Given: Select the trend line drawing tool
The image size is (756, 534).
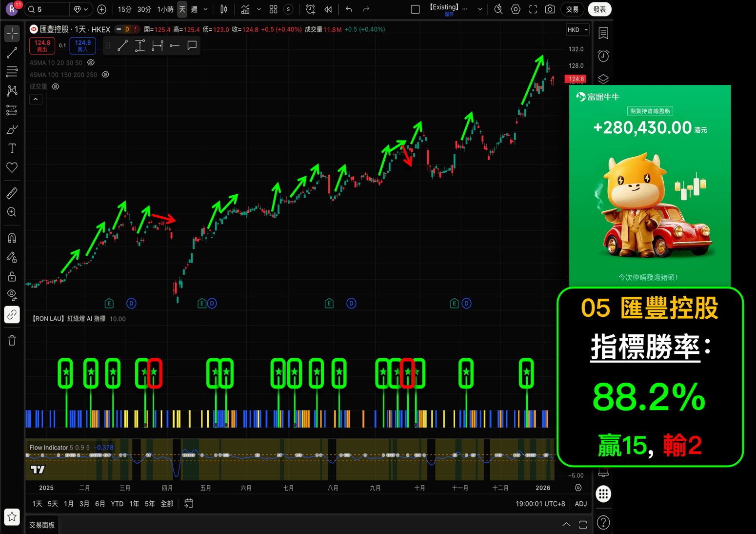Looking at the screenshot, I should (x=12, y=53).
